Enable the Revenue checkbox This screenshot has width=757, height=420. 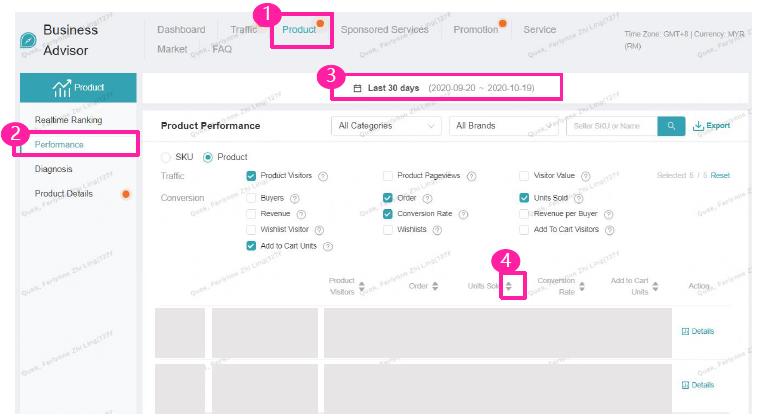[x=251, y=214]
